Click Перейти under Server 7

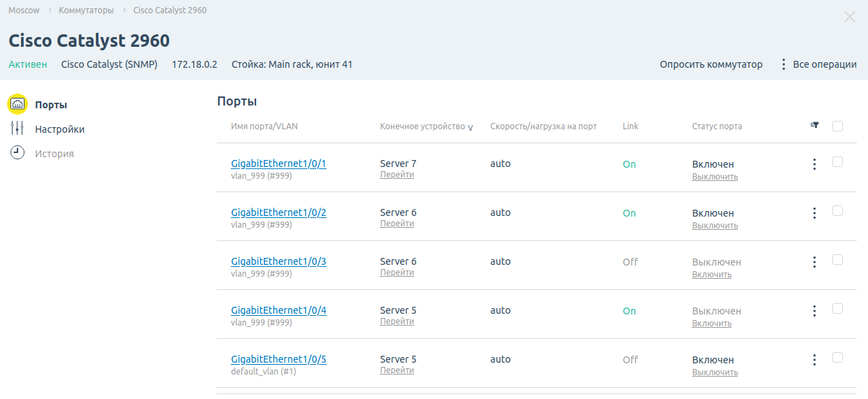397,175
